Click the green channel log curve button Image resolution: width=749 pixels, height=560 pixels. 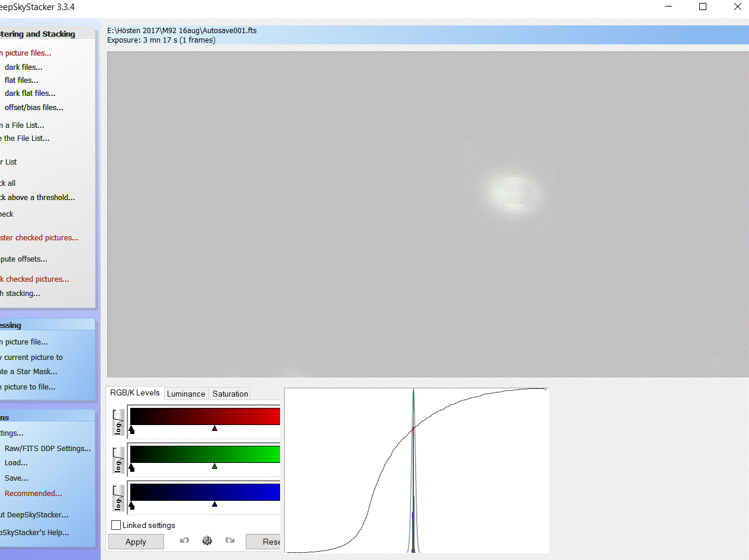[x=118, y=461]
